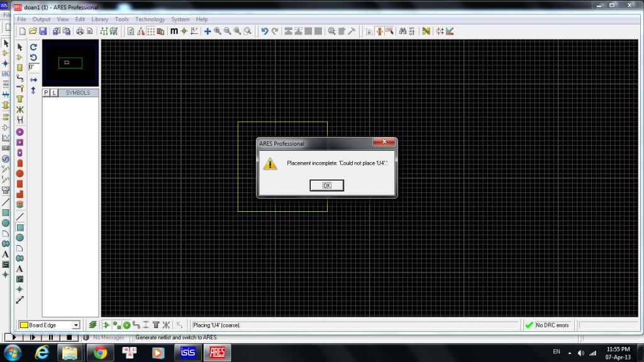Image resolution: width=644 pixels, height=362 pixels.
Task: Toggle metric units with the m icon
Action: point(174,31)
